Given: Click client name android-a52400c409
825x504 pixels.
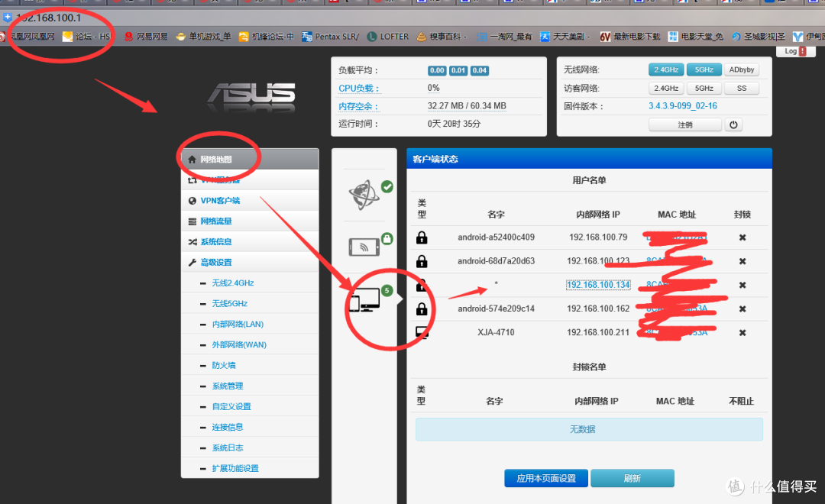Looking at the screenshot, I should (x=497, y=237).
